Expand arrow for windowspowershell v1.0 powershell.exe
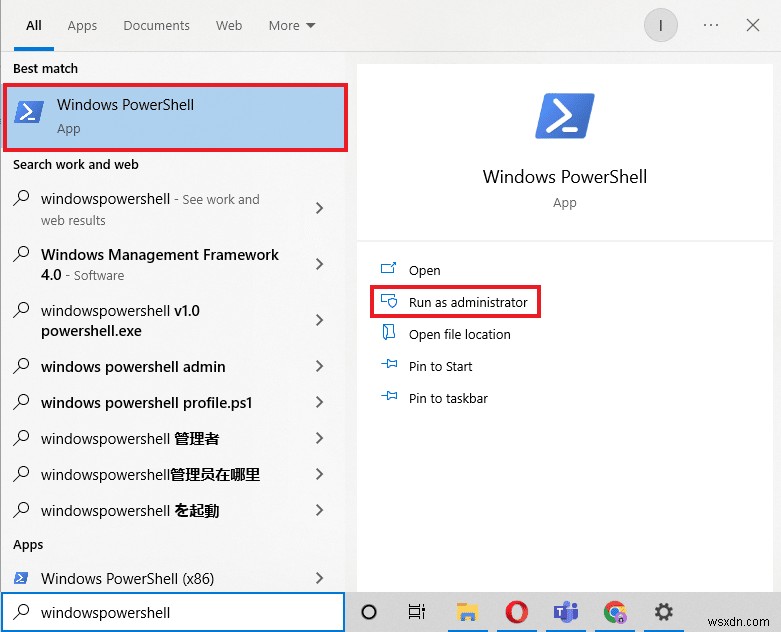Screen dimensions: 781x632 tap(320, 320)
